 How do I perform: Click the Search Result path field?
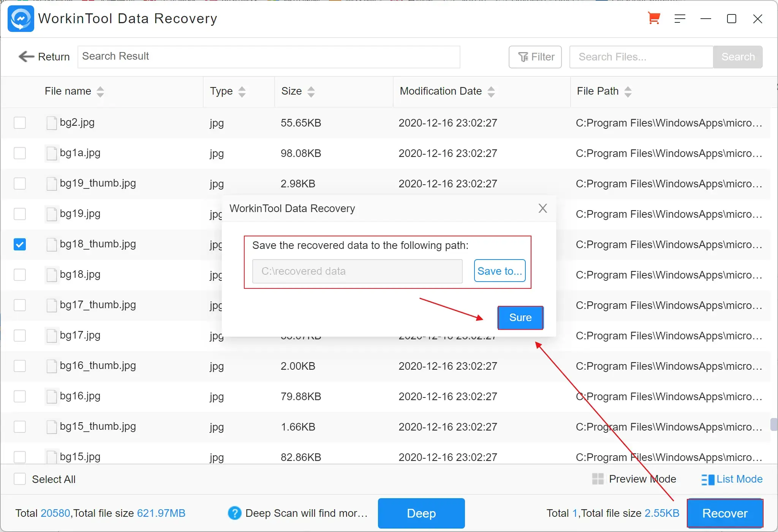(269, 57)
